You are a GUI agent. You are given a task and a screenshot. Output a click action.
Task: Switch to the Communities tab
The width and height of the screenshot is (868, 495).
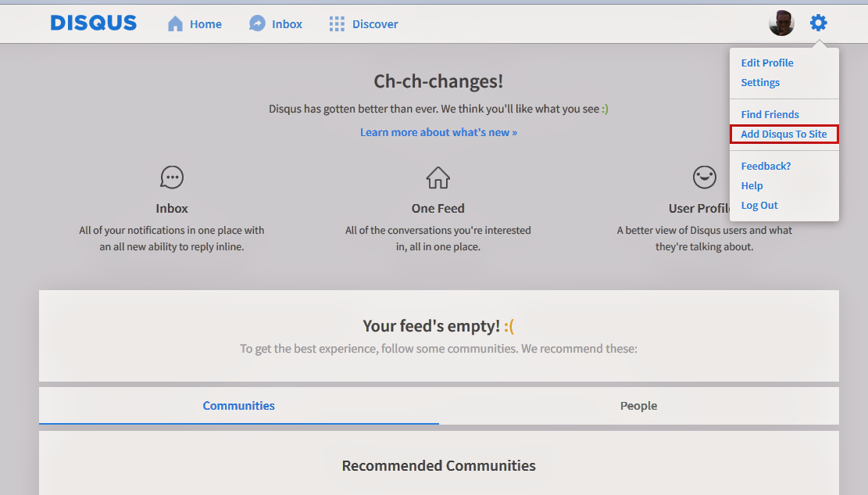coord(239,406)
